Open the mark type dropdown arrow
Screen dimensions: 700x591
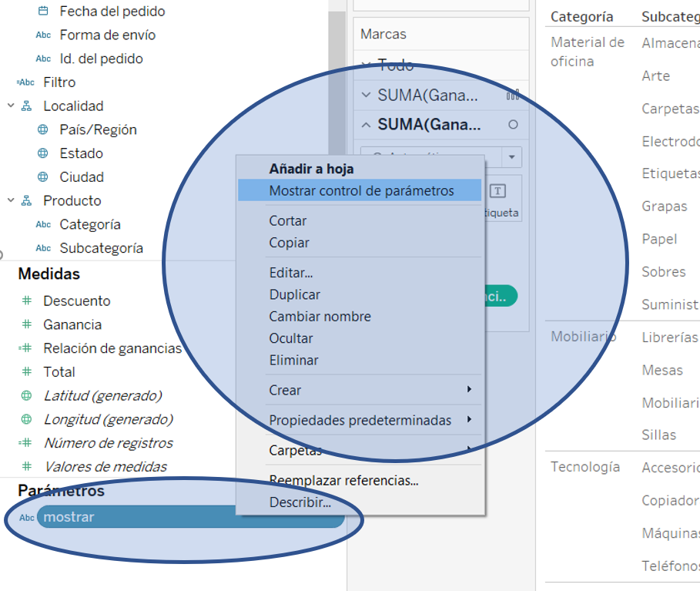coord(511,157)
